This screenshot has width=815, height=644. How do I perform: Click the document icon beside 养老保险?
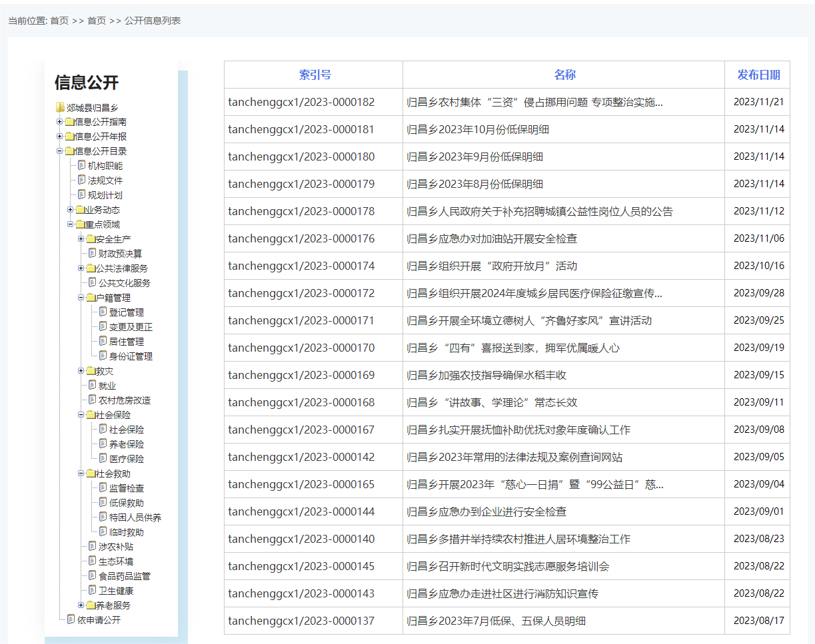coord(103,444)
